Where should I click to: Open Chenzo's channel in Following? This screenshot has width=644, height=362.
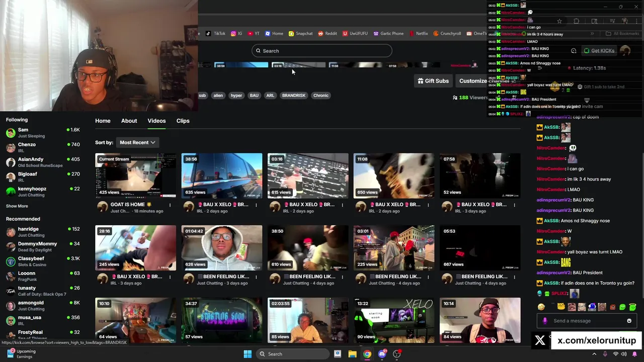point(43,147)
